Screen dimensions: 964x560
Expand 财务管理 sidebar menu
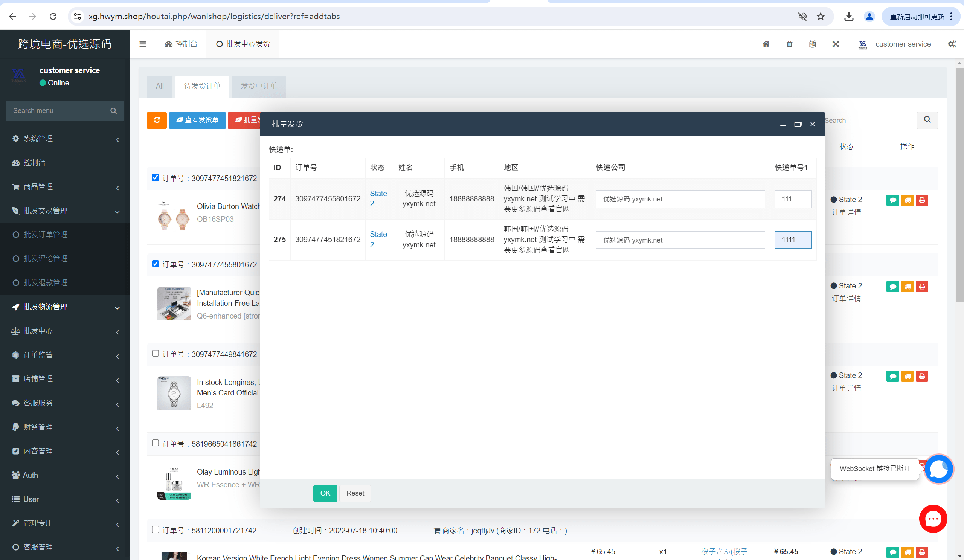(x=65, y=427)
